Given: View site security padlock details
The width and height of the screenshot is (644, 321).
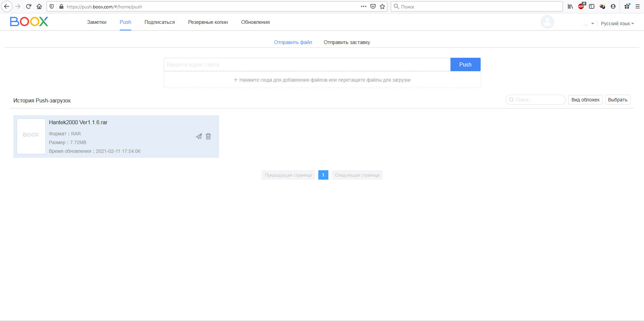Looking at the screenshot, I should click(x=61, y=6).
